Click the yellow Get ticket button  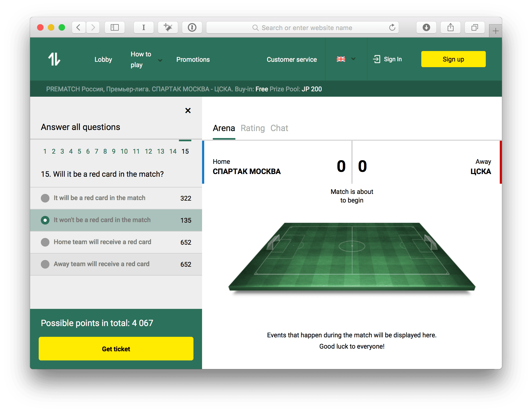tap(116, 349)
